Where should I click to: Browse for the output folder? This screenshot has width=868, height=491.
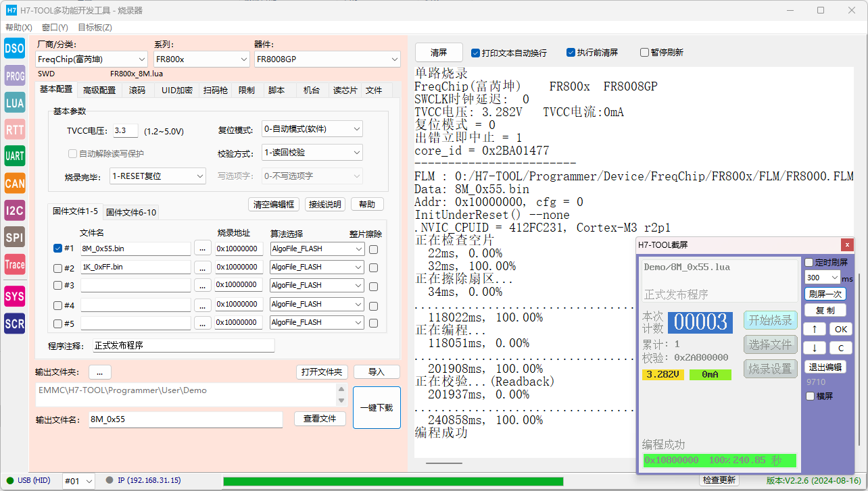coord(99,372)
